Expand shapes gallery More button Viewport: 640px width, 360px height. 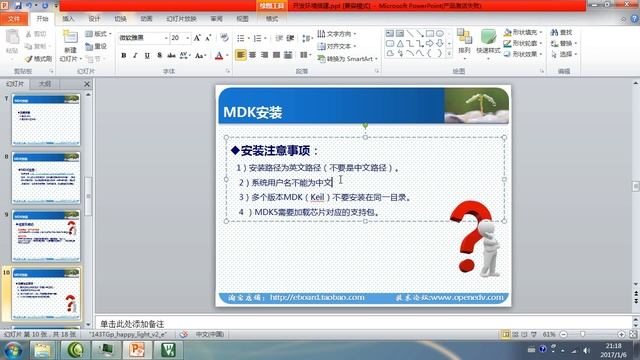449,53
